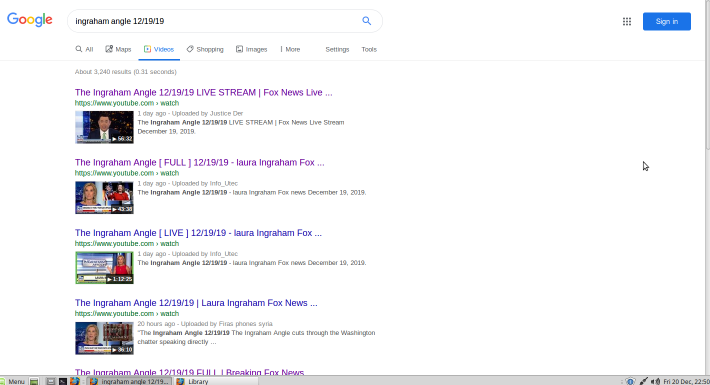710x385 pixels.
Task: Click the green show desktop icon in taskbar
Action: coord(34,381)
